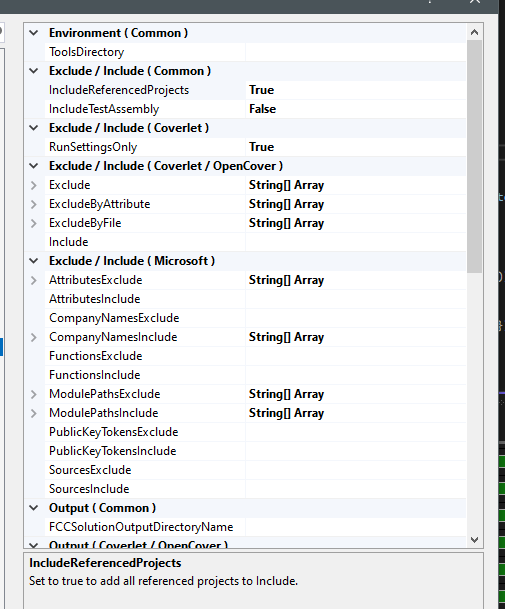Screen dimensions: 505x609
Task: Expand the ExcludeByAttribute array
Action: tap(34, 204)
